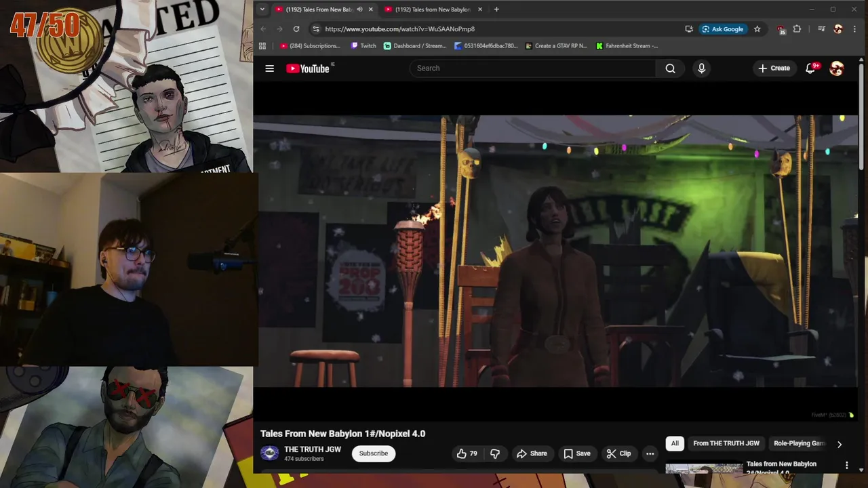
Task: Open Dashboard / Stream bookmark
Action: [x=415, y=46]
